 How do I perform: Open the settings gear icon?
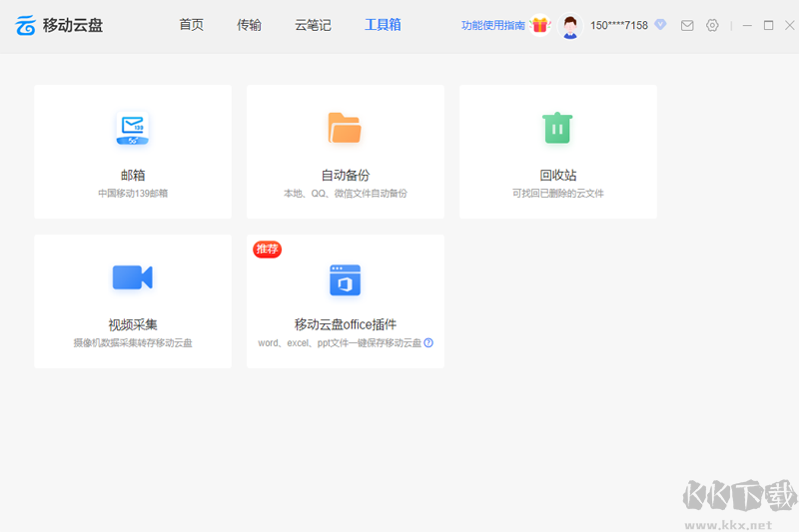(x=712, y=25)
